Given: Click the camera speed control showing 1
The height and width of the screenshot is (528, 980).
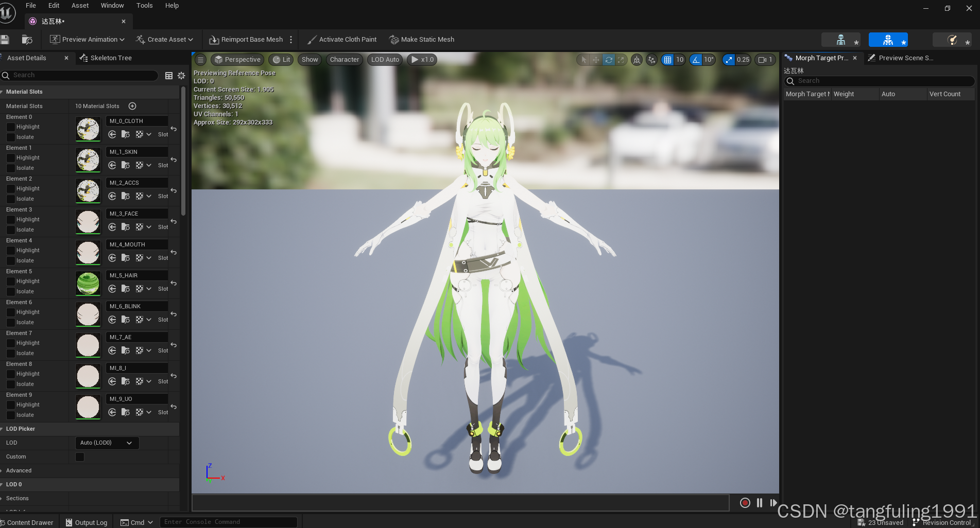Looking at the screenshot, I should 765,60.
